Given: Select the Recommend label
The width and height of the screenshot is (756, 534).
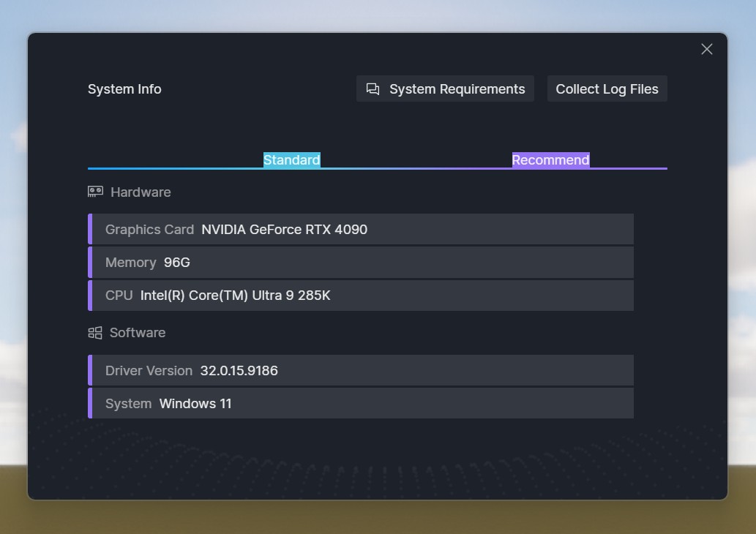Looking at the screenshot, I should (x=550, y=160).
